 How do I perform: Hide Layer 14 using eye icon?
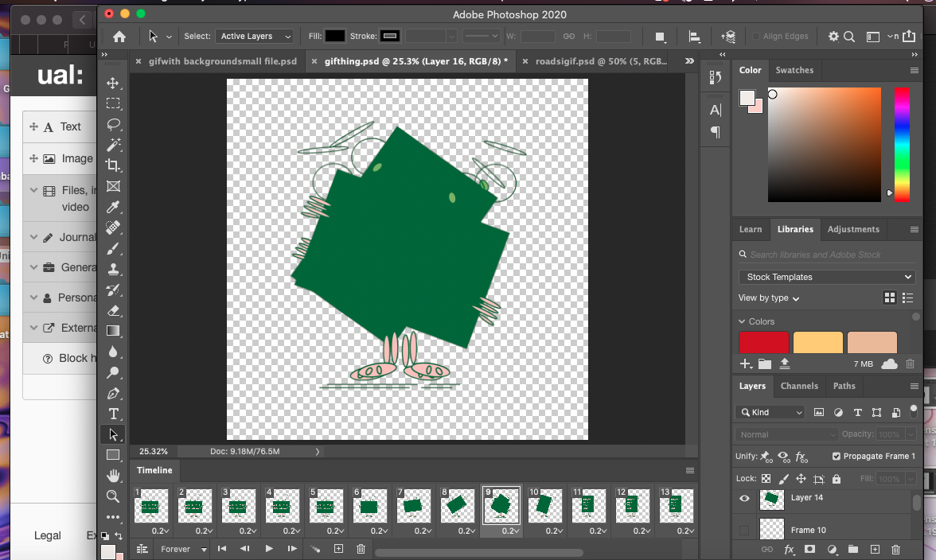tap(744, 499)
